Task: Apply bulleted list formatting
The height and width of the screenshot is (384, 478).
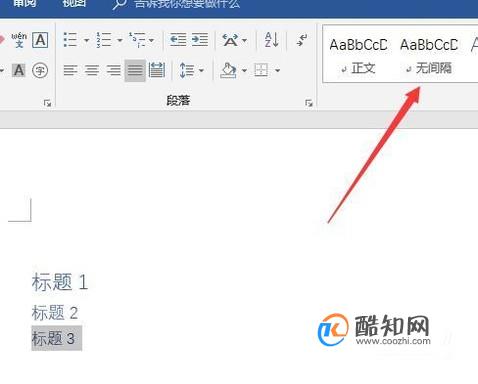Action: pyautogui.click(x=70, y=40)
